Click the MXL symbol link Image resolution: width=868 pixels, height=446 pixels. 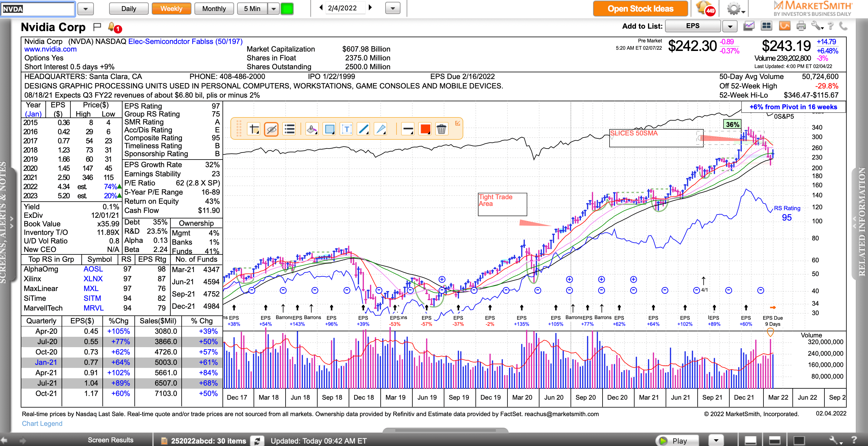pyautogui.click(x=91, y=289)
